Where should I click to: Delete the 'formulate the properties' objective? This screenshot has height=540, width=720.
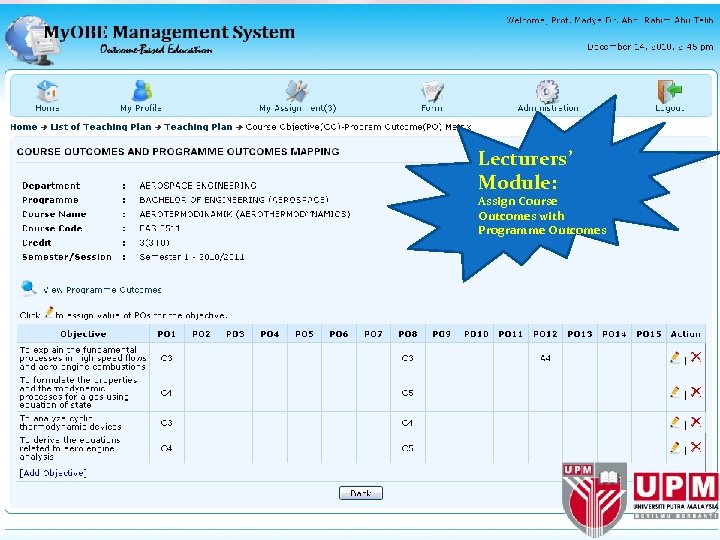(696, 391)
